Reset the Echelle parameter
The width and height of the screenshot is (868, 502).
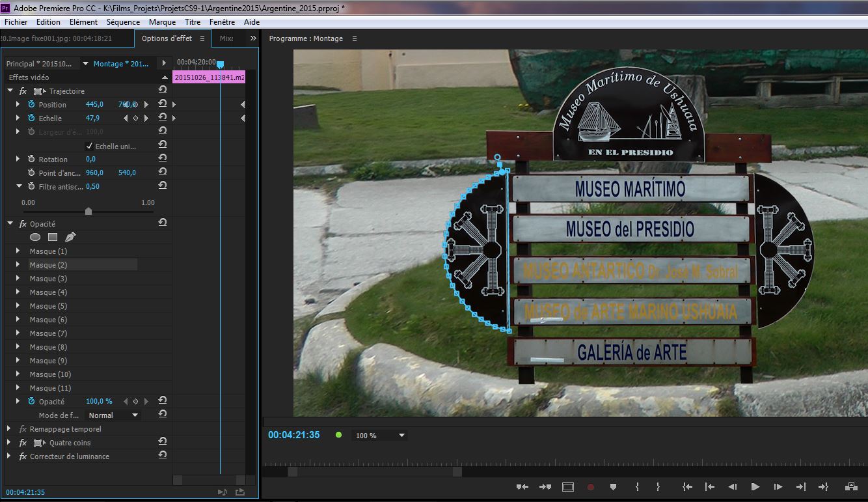point(163,118)
